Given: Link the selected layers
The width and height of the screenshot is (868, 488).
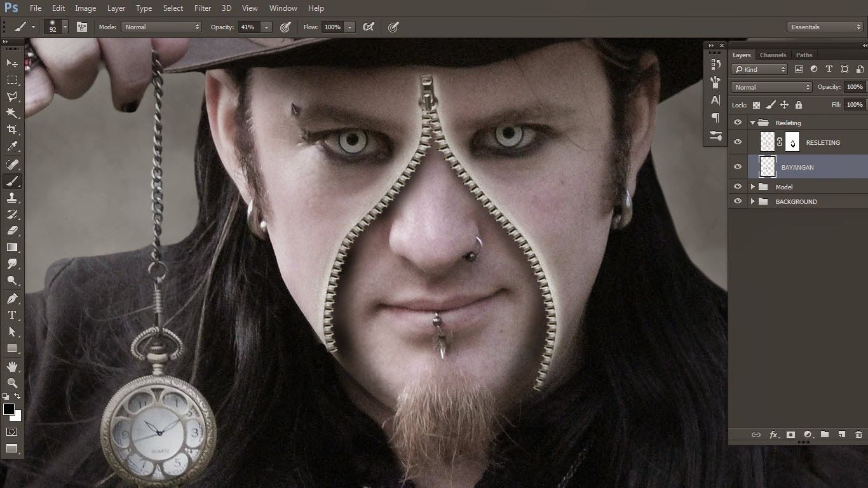Looking at the screenshot, I should [x=756, y=435].
